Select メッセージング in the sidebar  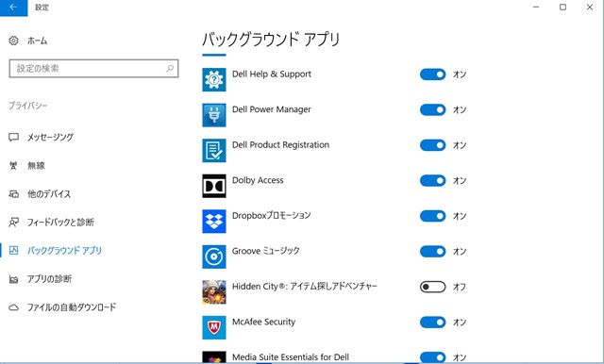point(50,138)
